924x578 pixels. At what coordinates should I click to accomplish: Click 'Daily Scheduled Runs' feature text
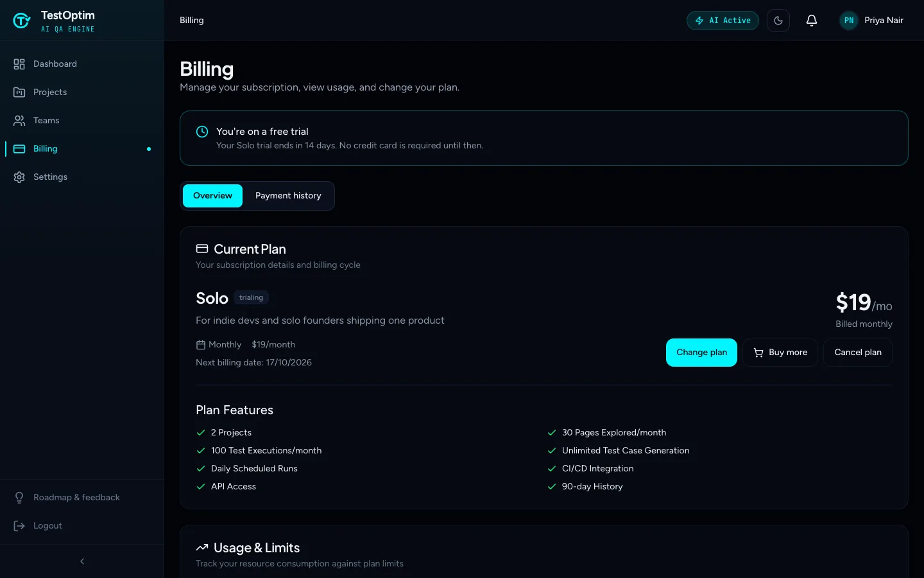[254, 469]
